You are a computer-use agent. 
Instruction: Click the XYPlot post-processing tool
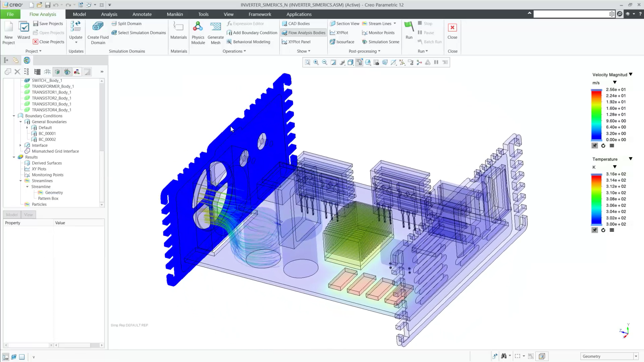[x=339, y=33]
